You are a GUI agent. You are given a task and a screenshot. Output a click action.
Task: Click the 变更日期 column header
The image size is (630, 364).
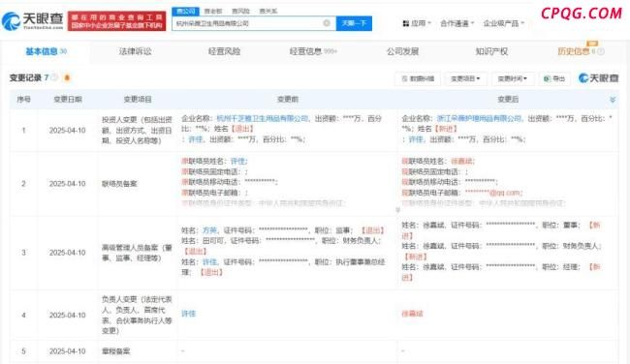(x=68, y=99)
